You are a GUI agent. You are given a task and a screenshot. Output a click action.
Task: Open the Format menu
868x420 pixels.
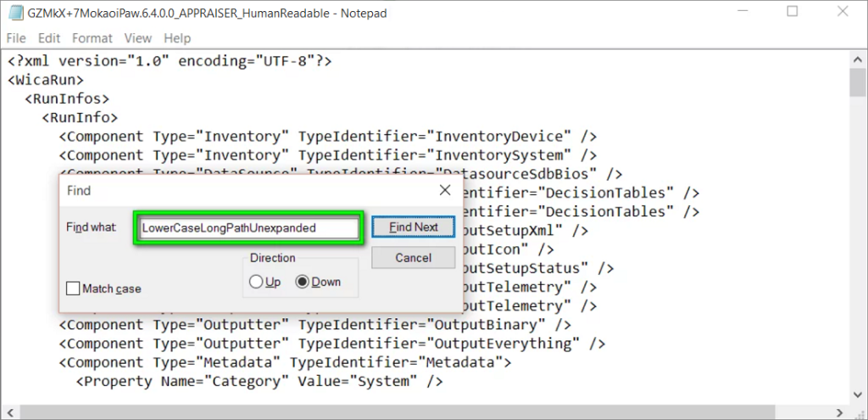[x=92, y=38]
